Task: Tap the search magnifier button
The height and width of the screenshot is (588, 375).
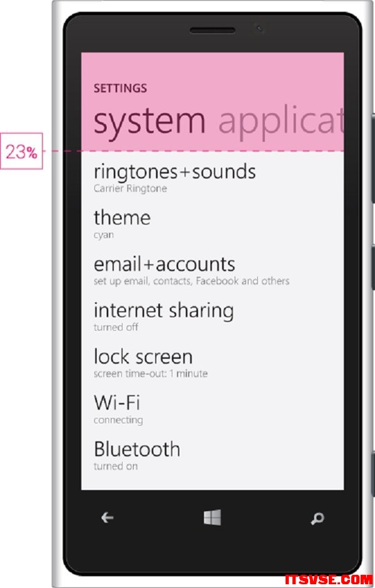Action: pos(317,518)
